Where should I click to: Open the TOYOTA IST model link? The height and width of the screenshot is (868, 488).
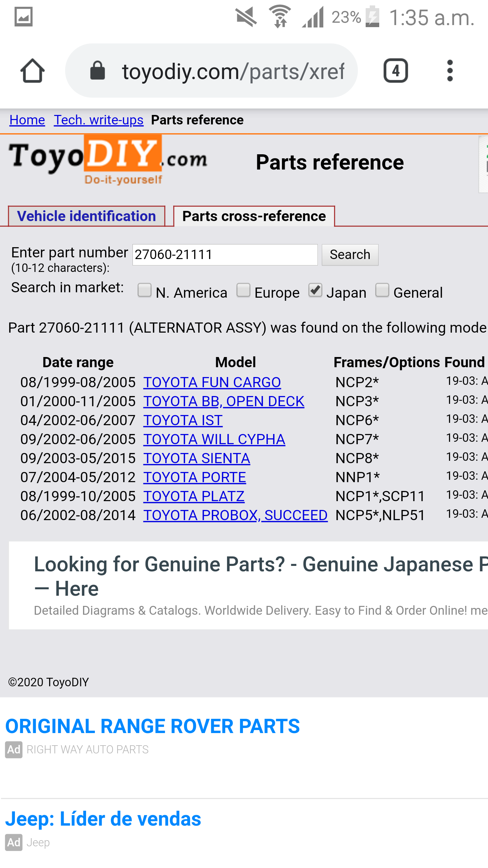(183, 420)
